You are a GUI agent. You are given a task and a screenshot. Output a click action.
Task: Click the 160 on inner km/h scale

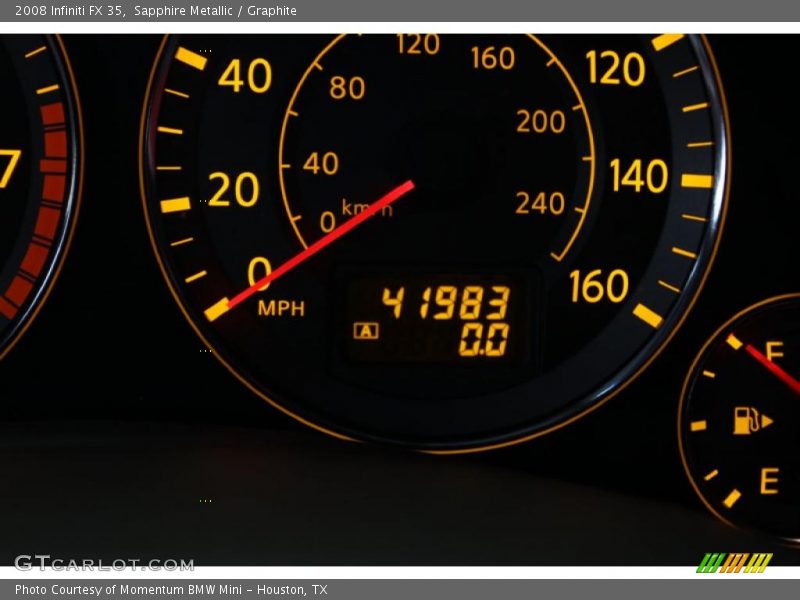pos(492,58)
